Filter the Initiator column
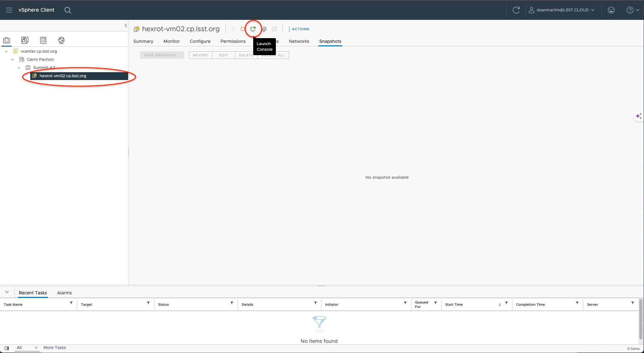644x353 pixels. pyautogui.click(x=405, y=303)
